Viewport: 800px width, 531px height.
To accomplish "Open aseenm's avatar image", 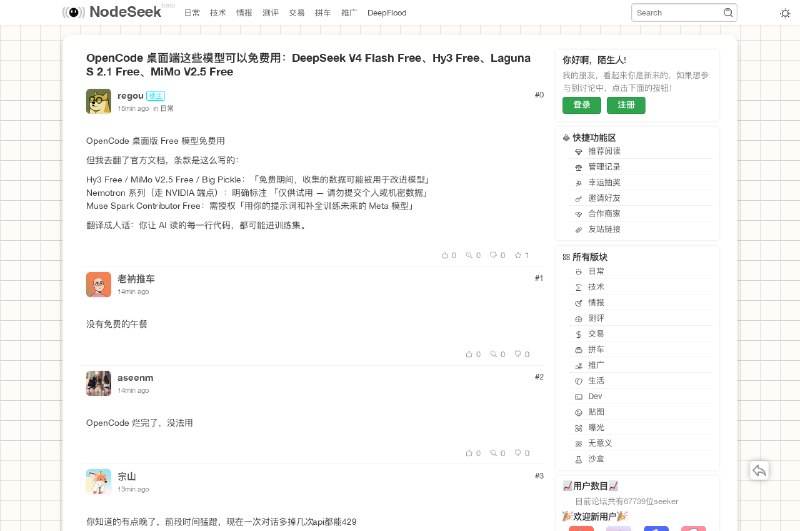I will [x=98, y=384].
